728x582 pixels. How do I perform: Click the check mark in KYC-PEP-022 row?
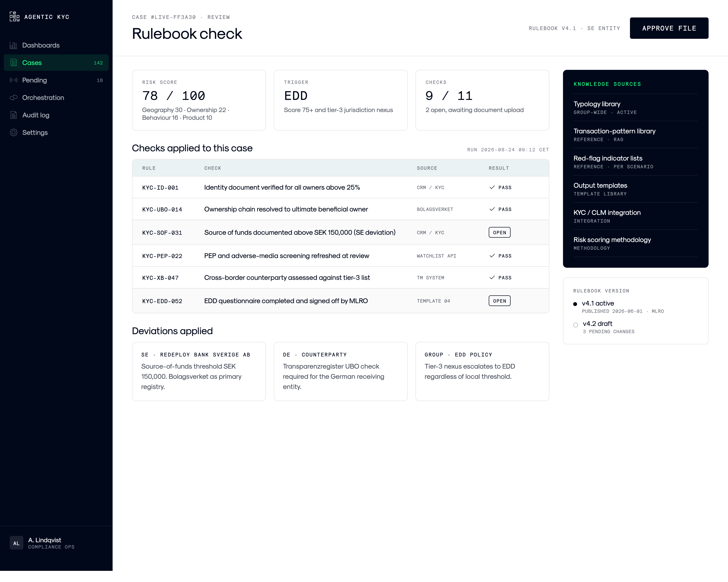coord(492,256)
